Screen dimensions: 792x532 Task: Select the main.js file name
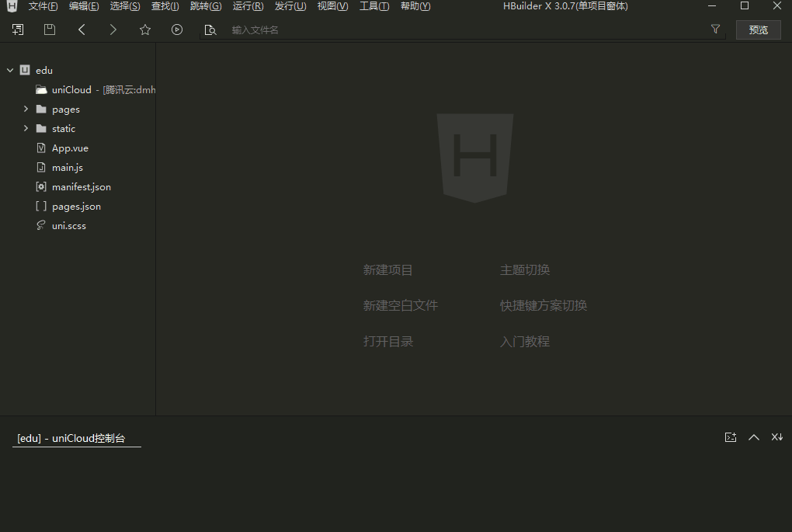point(68,167)
